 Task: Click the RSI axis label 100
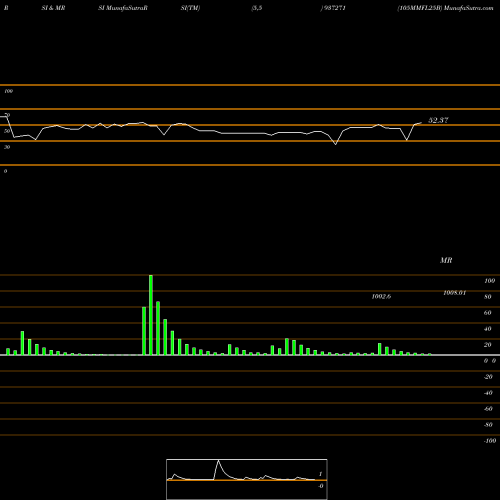[x=8, y=91]
